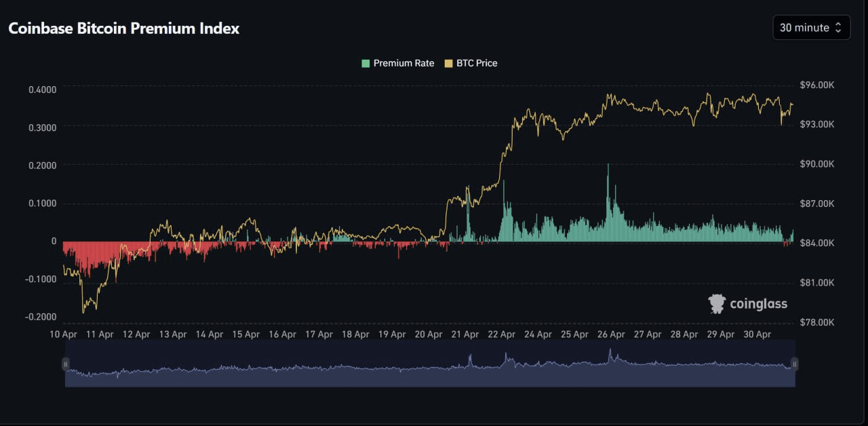This screenshot has height=426, width=868.
Task: Click the $84.00K price axis value
Action: click(816, 242)
